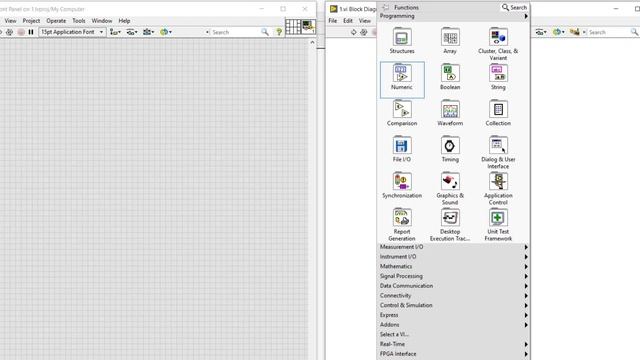Image resolution: width=640 pixels, height=360 pixels.
Task: Expand the Measurement I/O category
Action: tap(453, 247)
